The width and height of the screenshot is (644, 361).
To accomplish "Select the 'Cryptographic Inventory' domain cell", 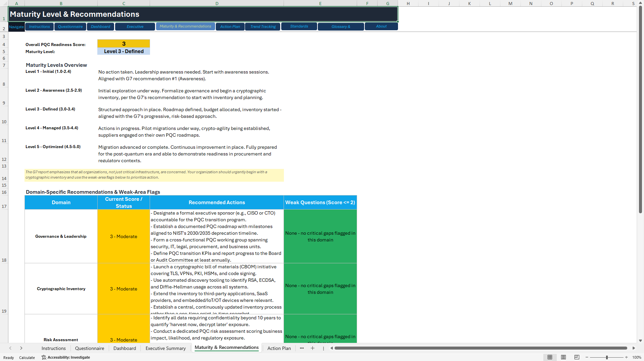I will click(x=61, y=289).
